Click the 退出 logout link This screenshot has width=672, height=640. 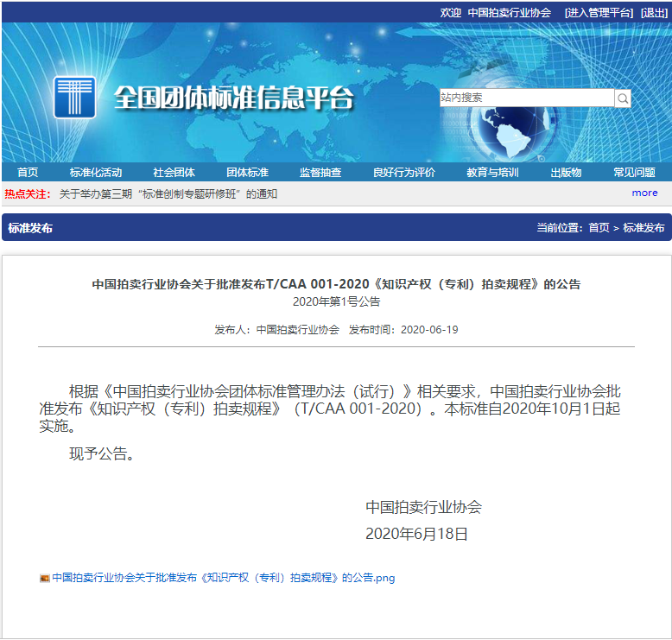click(x=655, y=13)
